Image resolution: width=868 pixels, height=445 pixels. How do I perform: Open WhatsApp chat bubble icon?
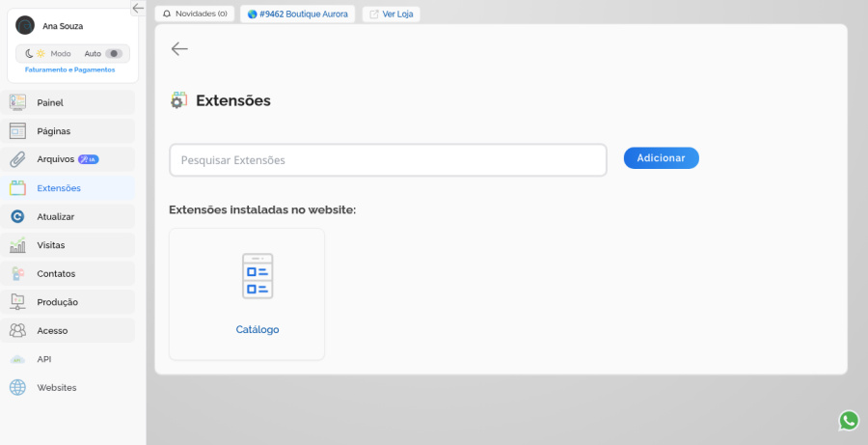point(849,421)
